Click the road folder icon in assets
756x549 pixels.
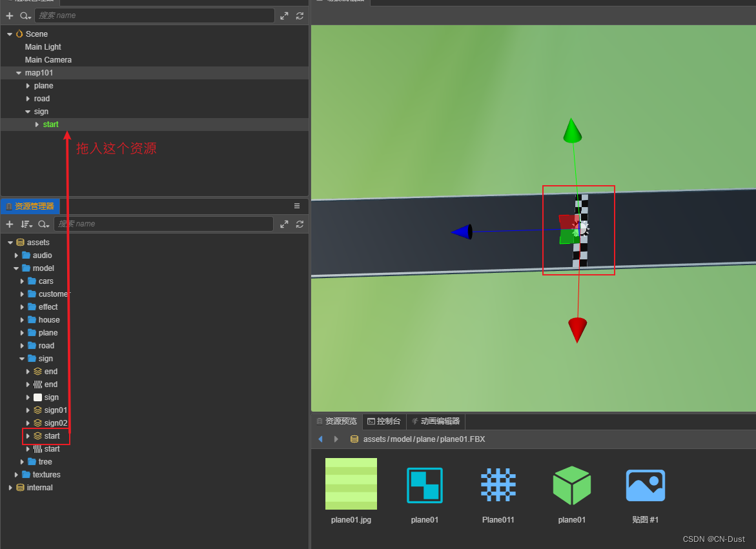click(x=32, y=346)
